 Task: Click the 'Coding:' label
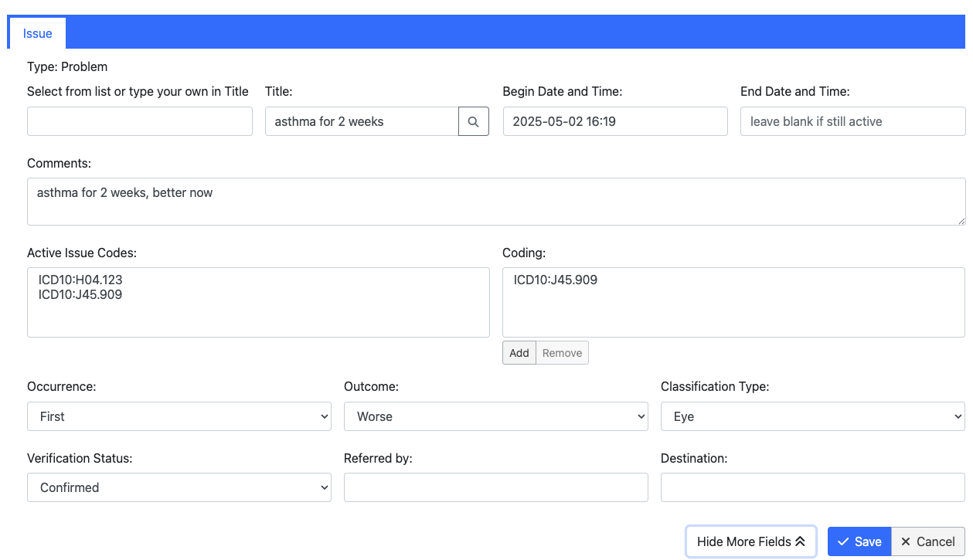524,253
